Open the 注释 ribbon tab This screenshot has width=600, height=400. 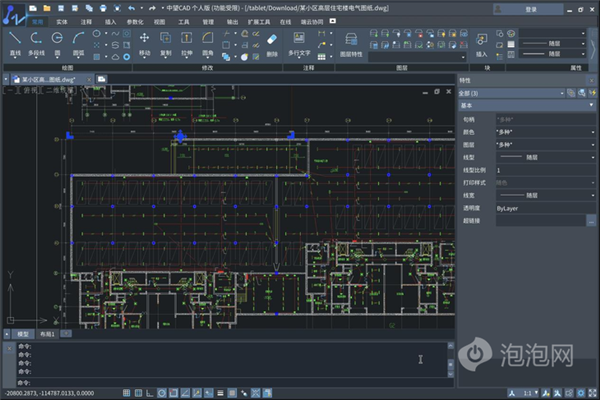[87, 19]
